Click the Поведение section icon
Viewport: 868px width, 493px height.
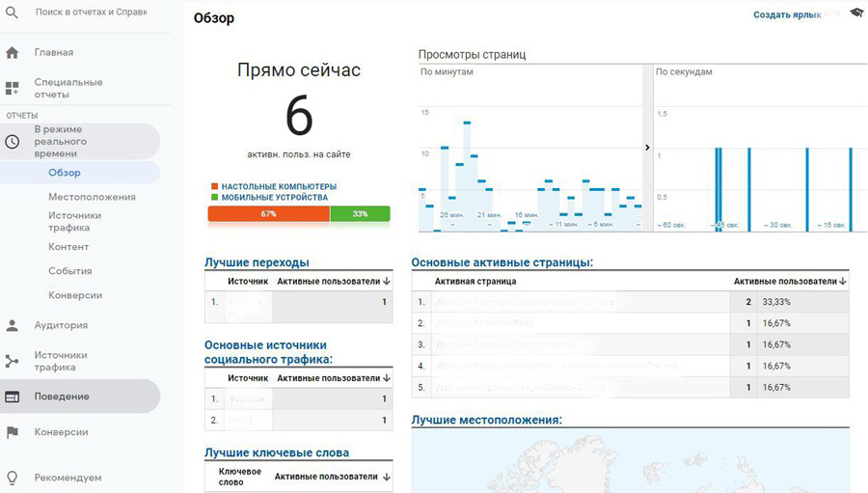[13, 397]
